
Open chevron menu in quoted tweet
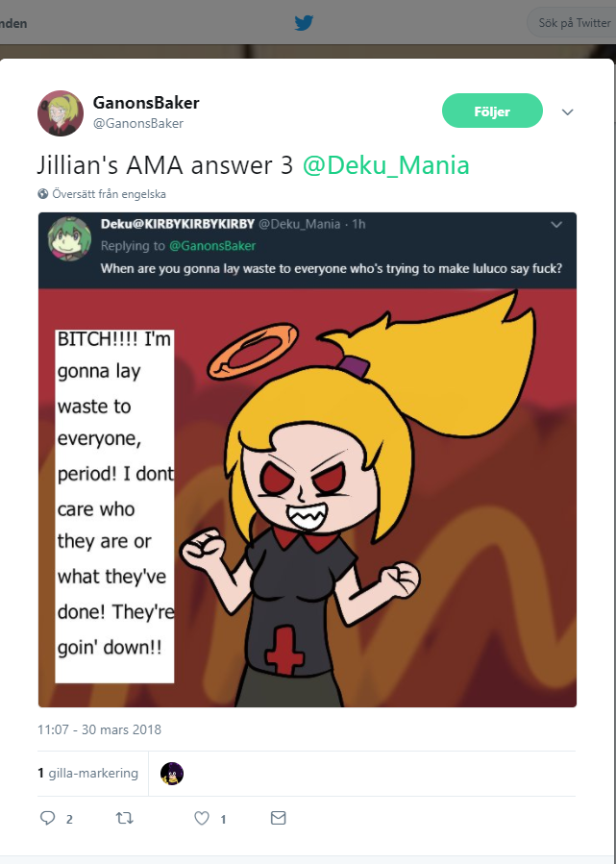[x=556, y=224]
